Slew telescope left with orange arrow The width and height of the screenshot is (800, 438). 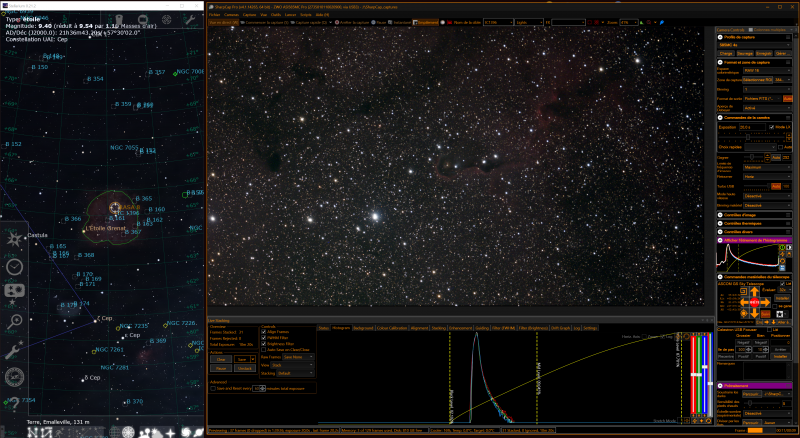coord(744,303)
